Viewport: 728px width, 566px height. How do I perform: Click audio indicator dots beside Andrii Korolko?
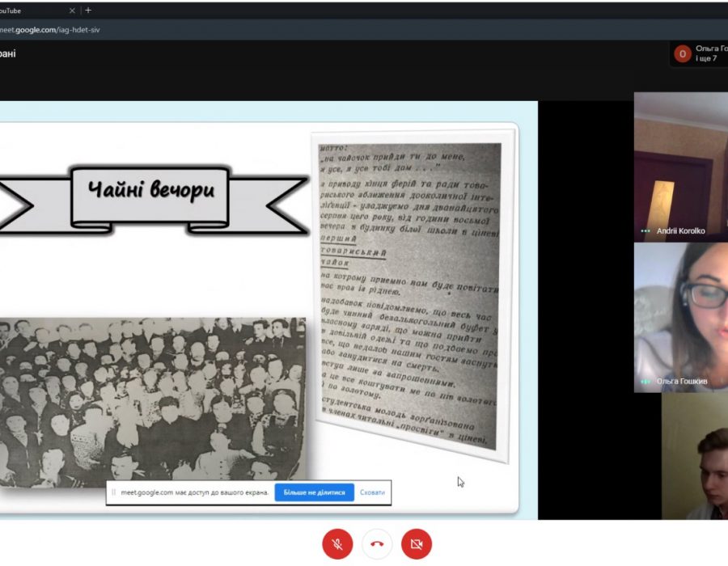(645, 231)
